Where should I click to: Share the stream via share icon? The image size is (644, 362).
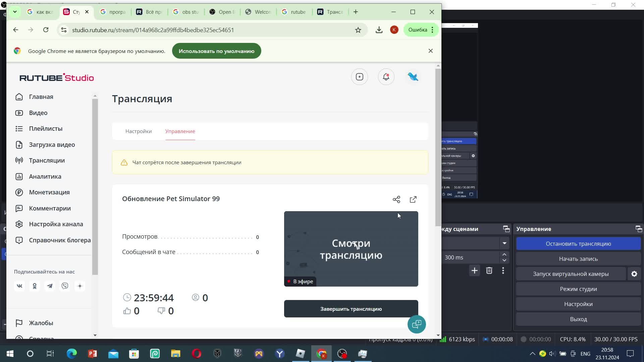(x=396, y=200)
